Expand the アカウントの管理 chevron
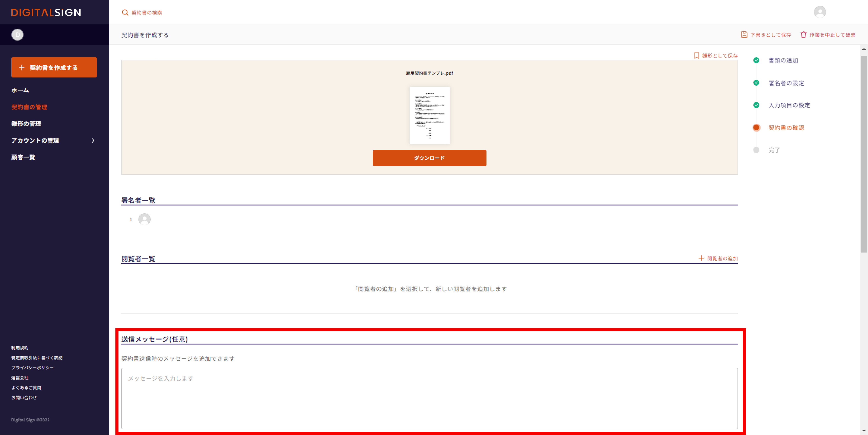 point(93,140)
